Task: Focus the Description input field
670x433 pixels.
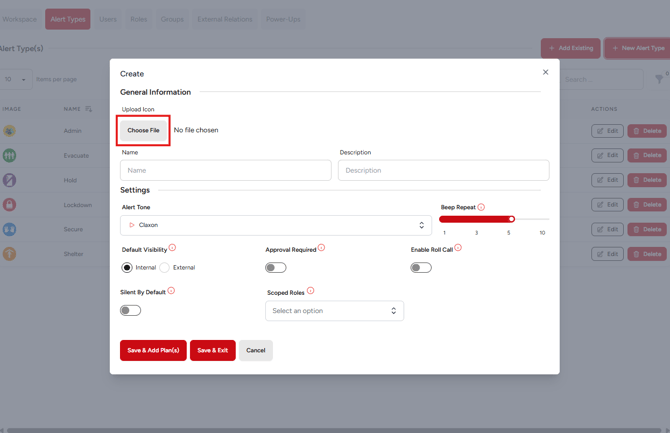Action: coord(443,170)
